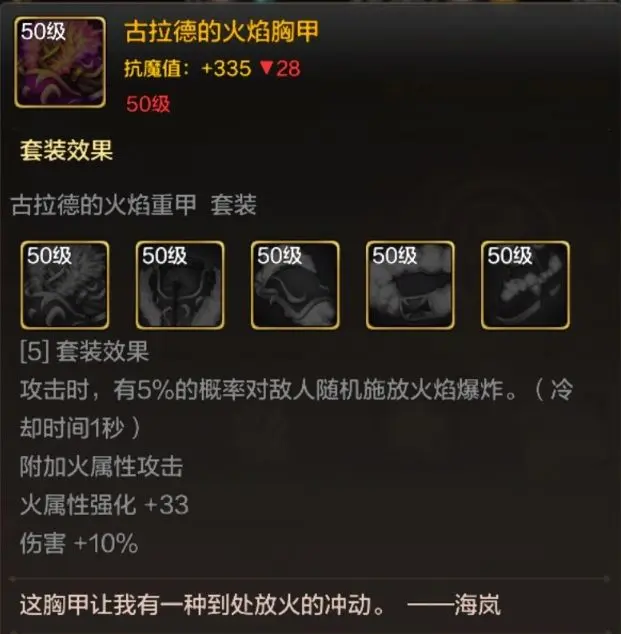Image resolution: width=621 pixels, height=634 pixels.
Task: Click the Gulard flame chest armor icon
Action: tap(60, 62)
